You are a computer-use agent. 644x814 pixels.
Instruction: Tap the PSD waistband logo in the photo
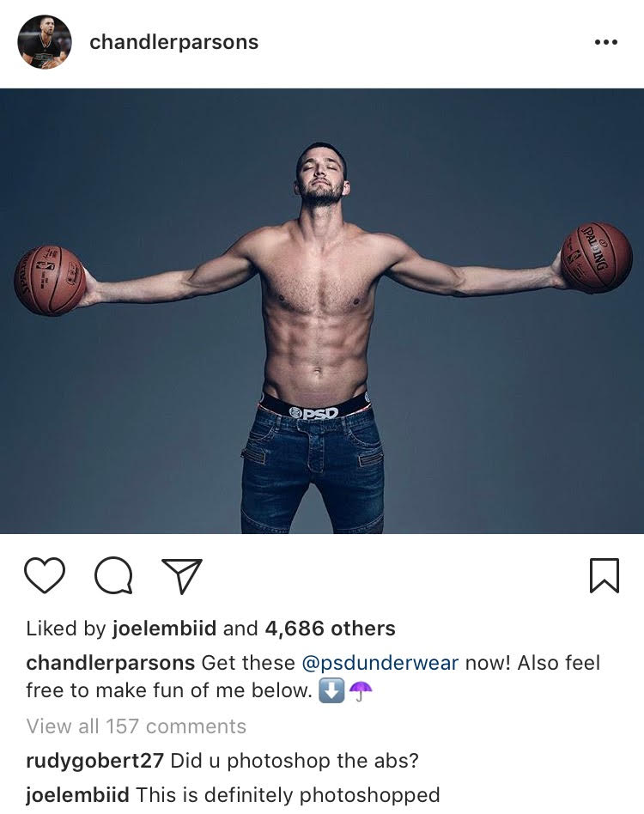(314, 413)
